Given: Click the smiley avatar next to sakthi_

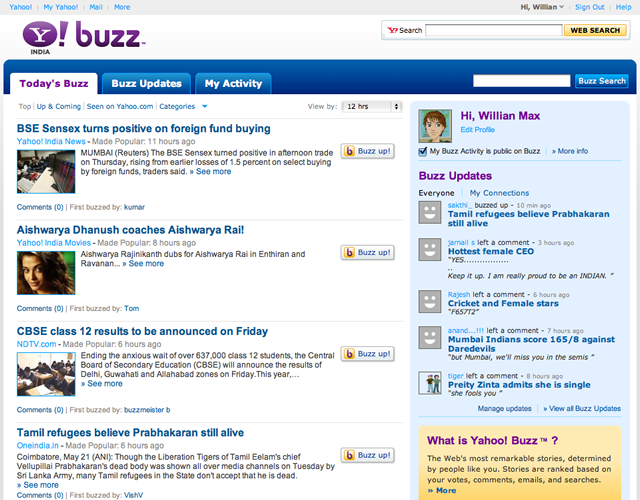Looking at the screenshot, I should (430, 212).
